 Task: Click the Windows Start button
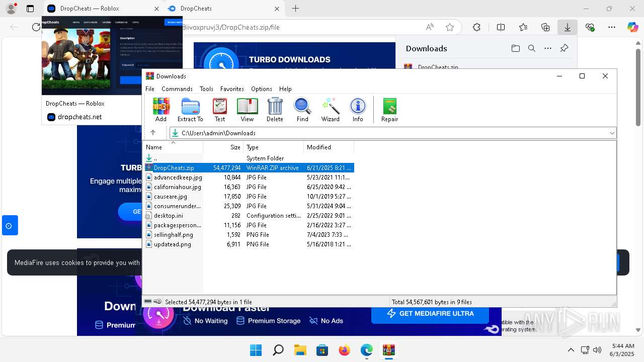[x=256, y=350]
